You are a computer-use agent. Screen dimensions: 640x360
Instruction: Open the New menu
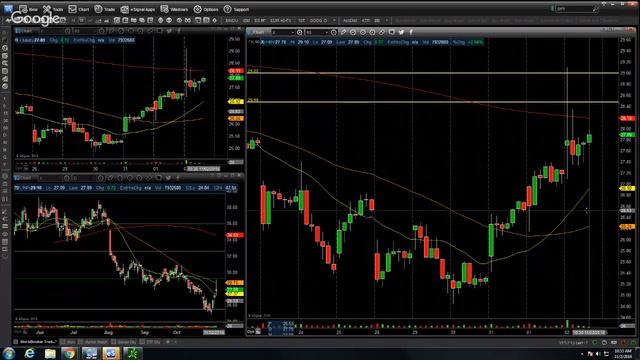(29, 9)
